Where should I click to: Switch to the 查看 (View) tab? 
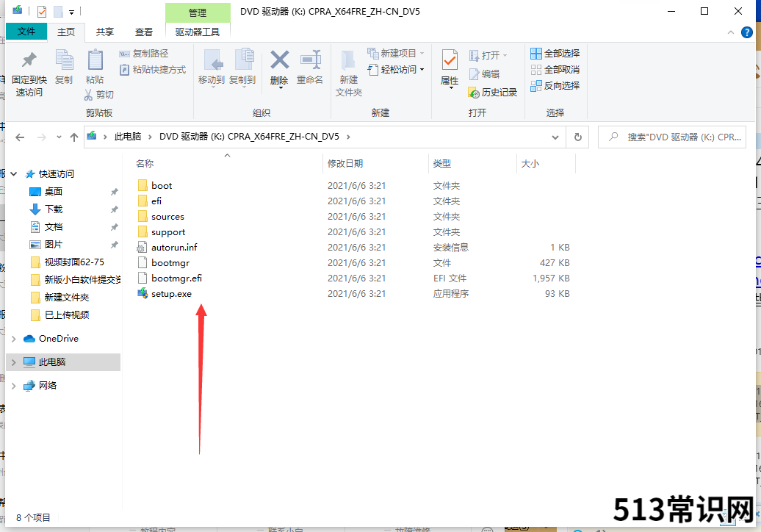(x=144, y=32)
